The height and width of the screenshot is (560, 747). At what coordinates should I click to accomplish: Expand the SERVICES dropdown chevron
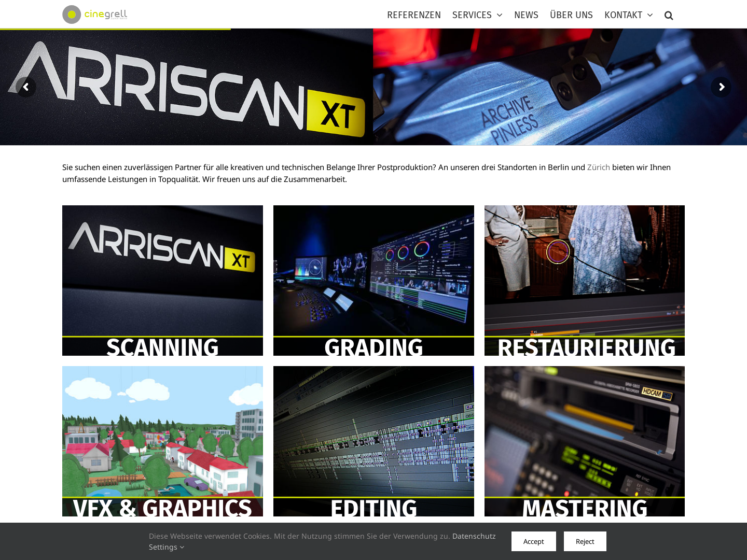click(x=500, y=15)
